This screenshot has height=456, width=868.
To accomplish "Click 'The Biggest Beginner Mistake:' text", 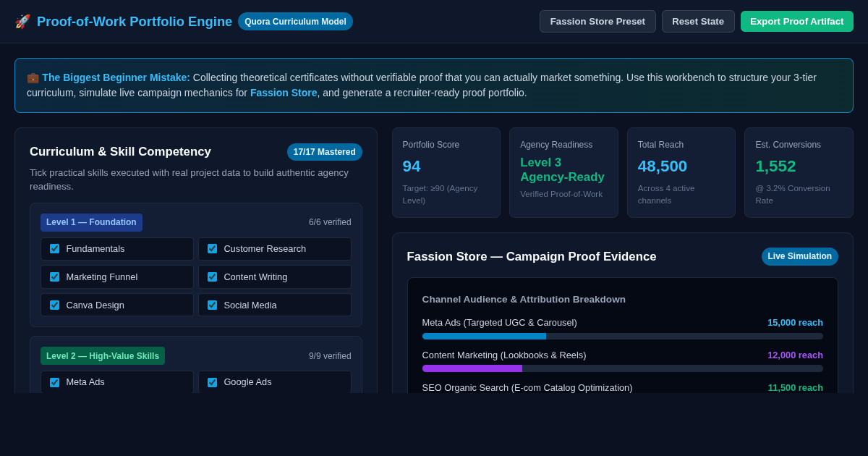I will [x=116, y=77].
